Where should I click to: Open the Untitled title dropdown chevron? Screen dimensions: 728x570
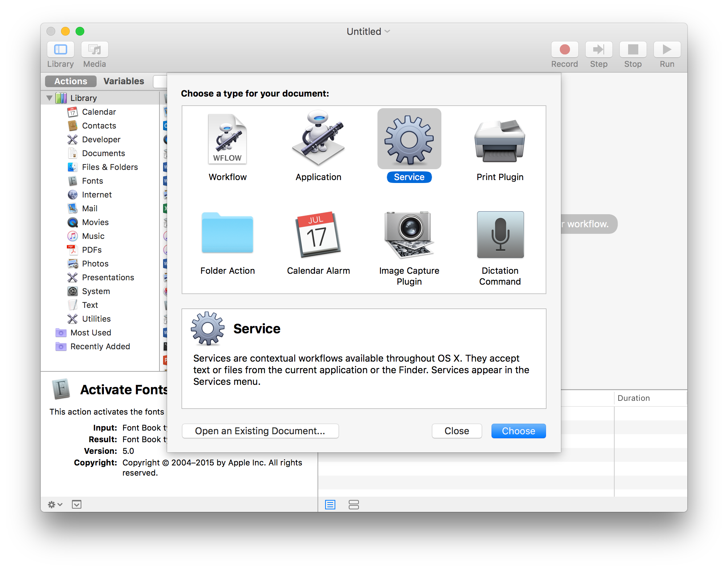(x=388, y=32)
